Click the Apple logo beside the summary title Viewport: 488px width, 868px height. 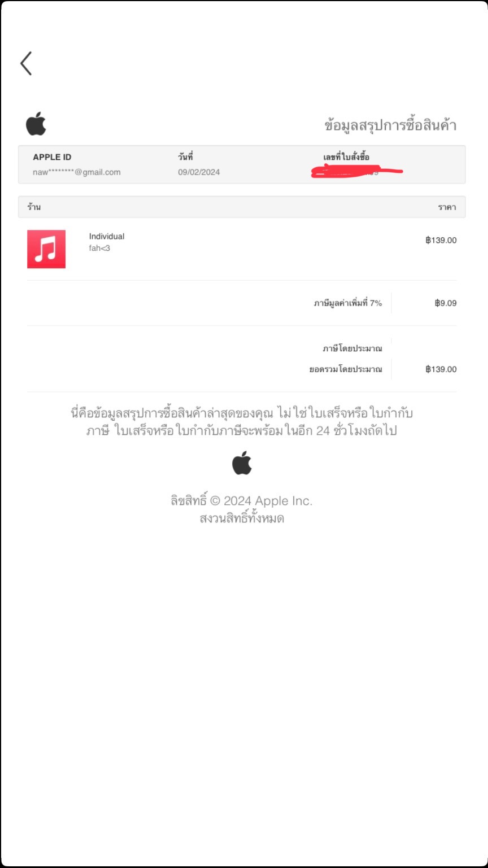pyautogui.click(x=36, y=124)
